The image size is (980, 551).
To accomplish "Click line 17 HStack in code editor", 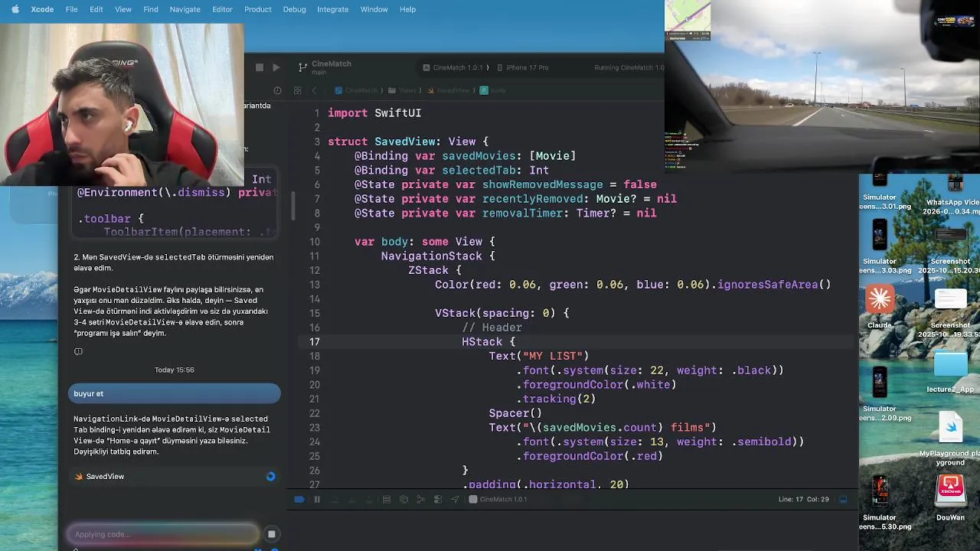I will coord(488,342).
